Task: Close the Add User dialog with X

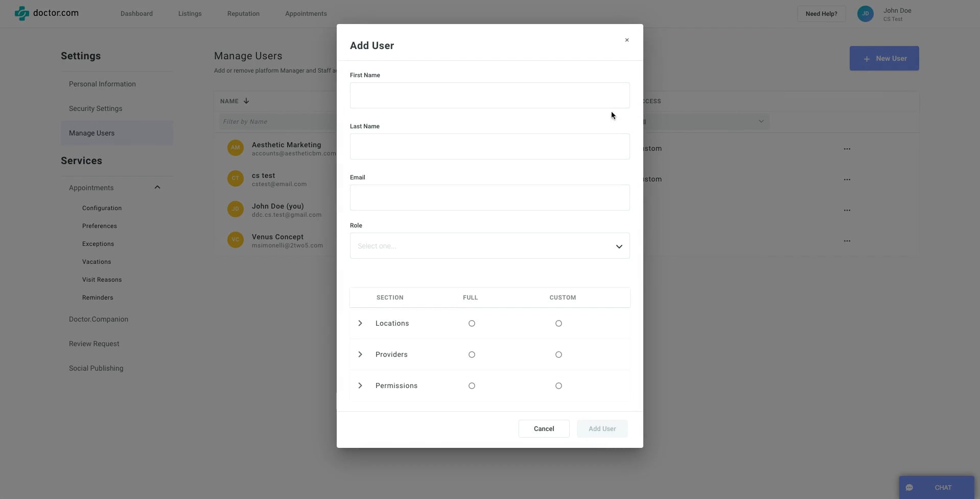Action: pyautogui.click(x=627, y=40)
